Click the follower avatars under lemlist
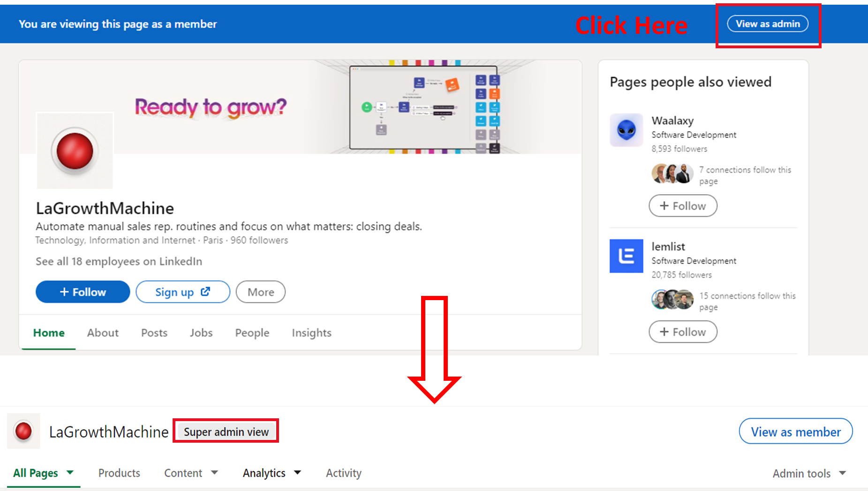Viewport: 868px width, 491px height. (x=672, y=299)
